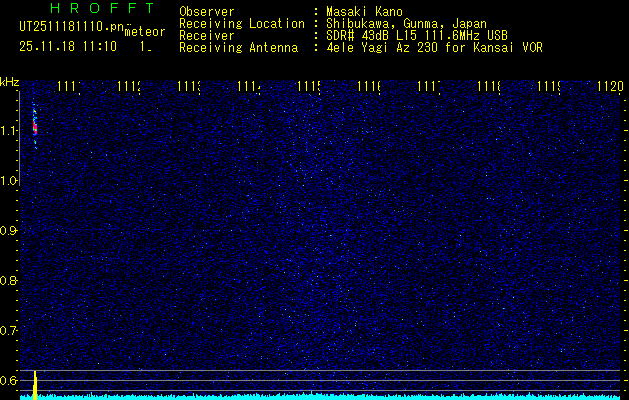The image size is (629, 400).
Task: Click the 0.7 frequency axis label
Action: (x=9, y=331)
